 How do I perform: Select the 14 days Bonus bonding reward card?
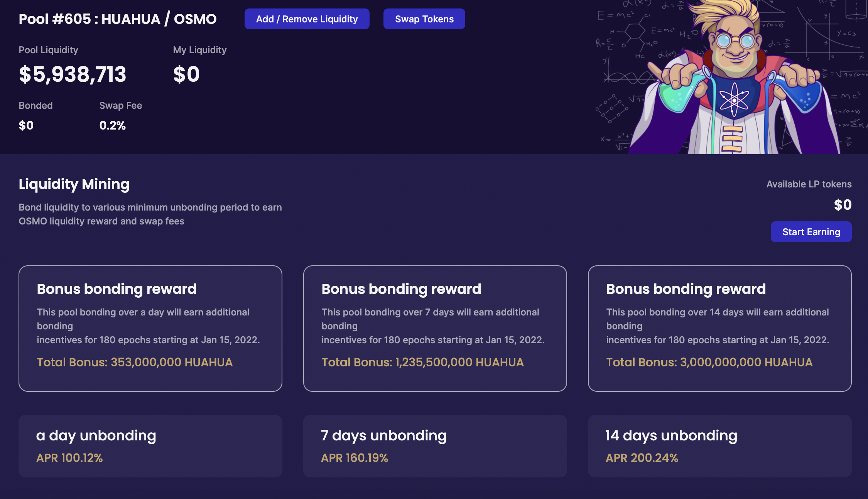coord(719,328)
